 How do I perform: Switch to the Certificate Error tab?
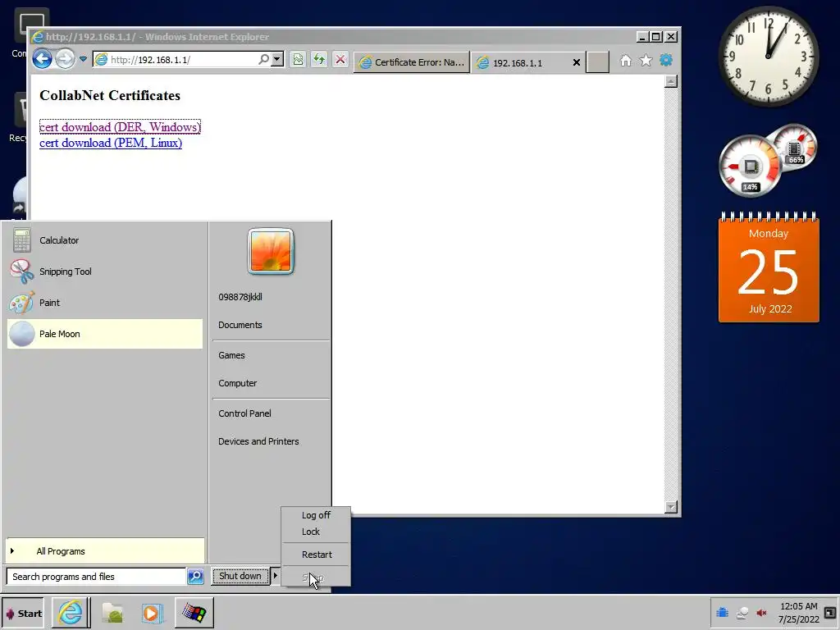[x=412, y=62]
